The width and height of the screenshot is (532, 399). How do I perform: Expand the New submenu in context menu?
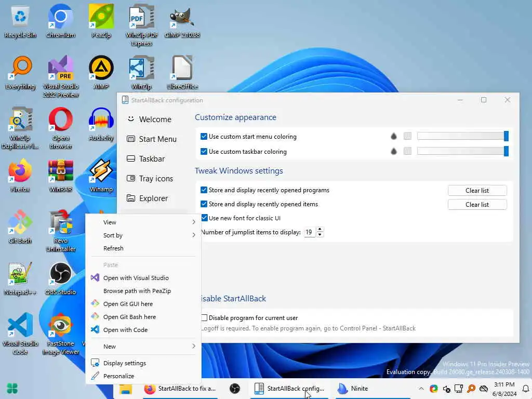coord(143,347)
